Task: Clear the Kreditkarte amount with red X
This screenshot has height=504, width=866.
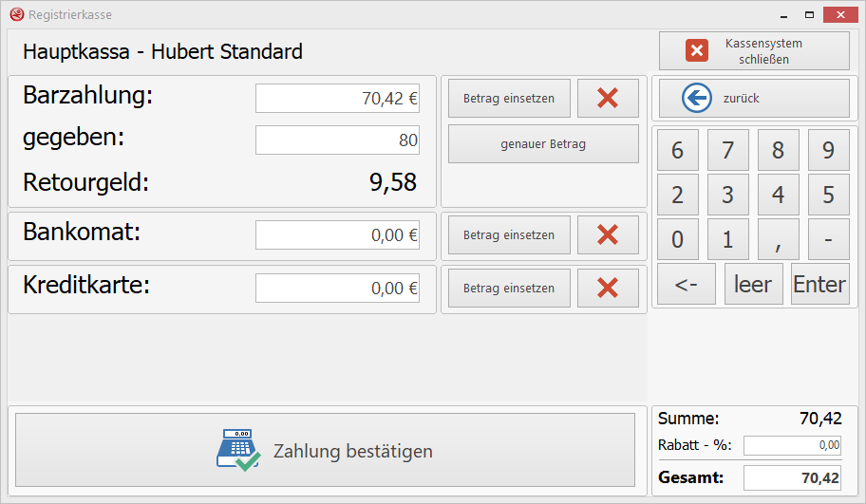Action: [x=608, y=288]
